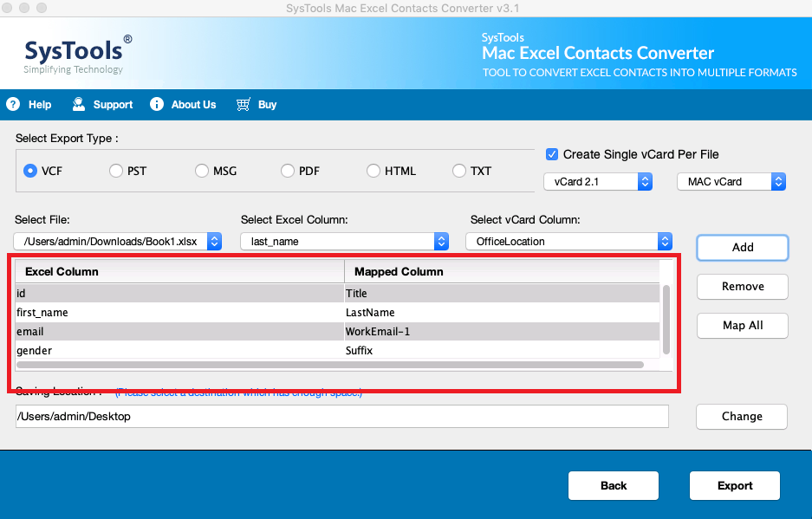The image size is (812, 519).
Task: Click the Add button
Action: click(x=743, y=248)
